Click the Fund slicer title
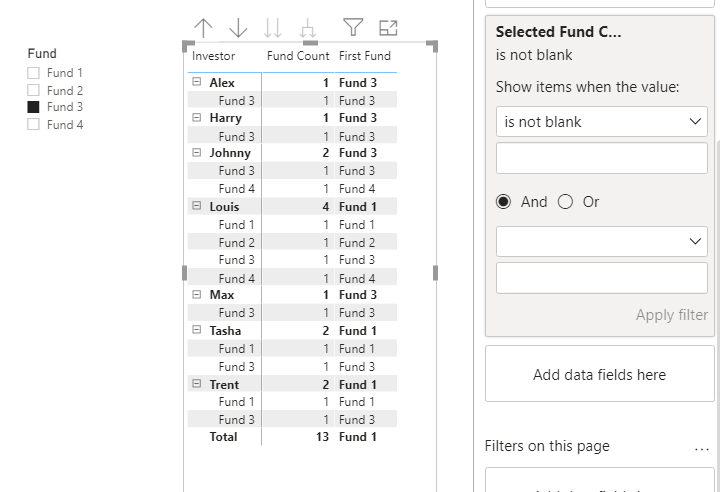Image resolution: width=720 pixels, height=492 pixels. coord(42,53)
